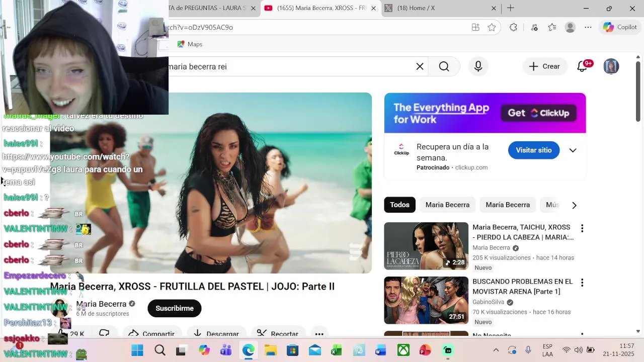
Task: Open Maria Becerra channel name under video
Action: tap(101, 304)
